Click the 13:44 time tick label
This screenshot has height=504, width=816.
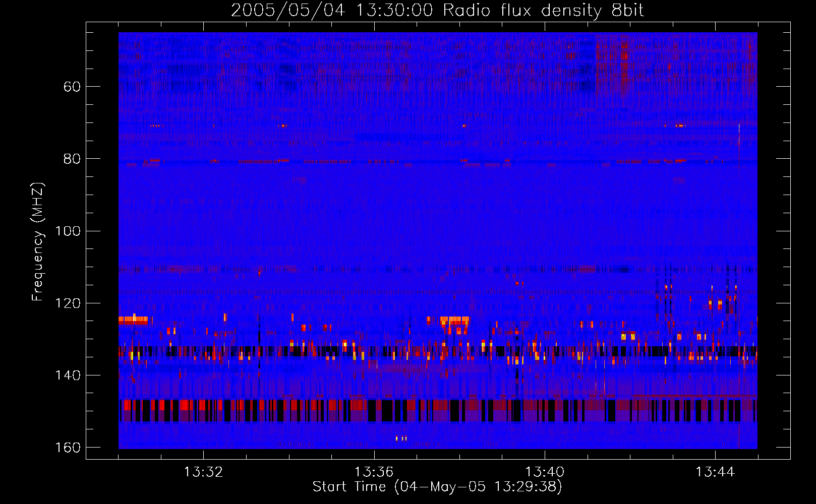[715, 472]
